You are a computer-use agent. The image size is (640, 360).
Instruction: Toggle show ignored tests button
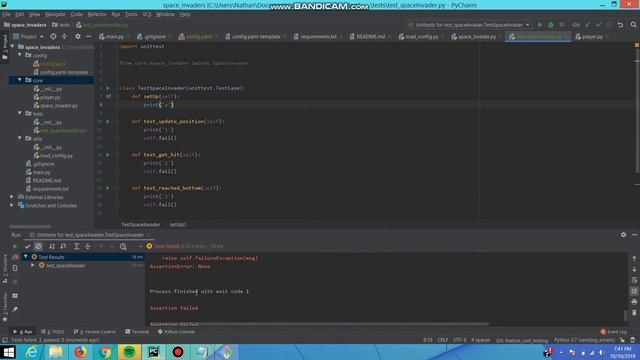[38, 246]
